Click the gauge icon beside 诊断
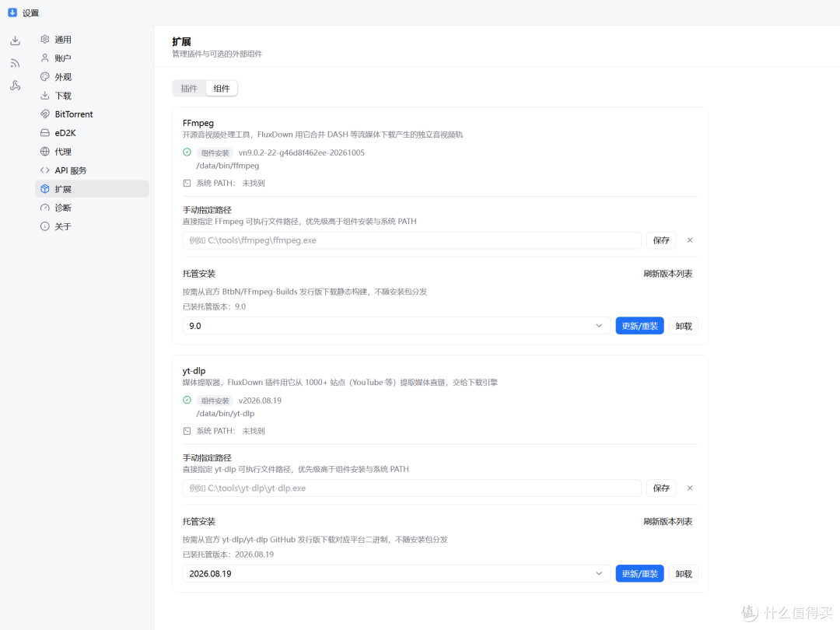This screenshot has width=840, height=630. coord(45,208)
